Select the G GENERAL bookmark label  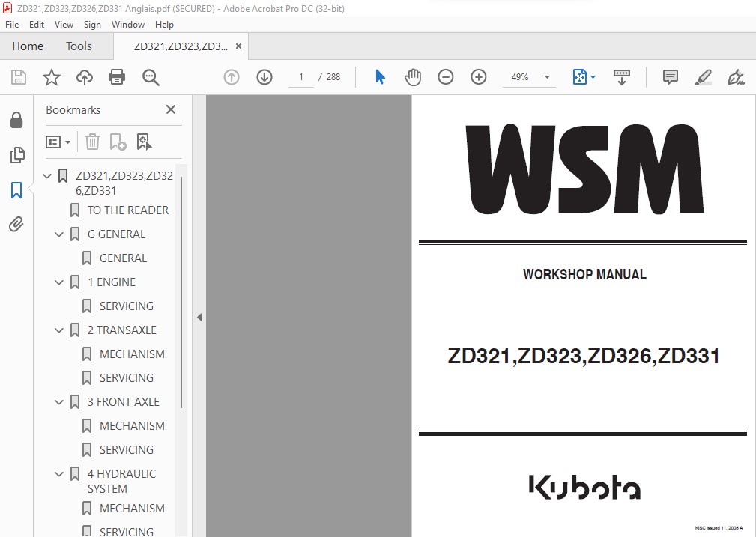116,234
